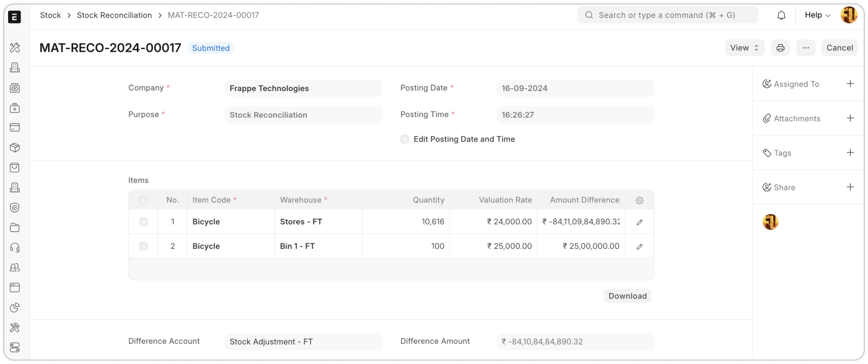Open the notifications bell
This screenshot has width=868, height=364.
781,15
